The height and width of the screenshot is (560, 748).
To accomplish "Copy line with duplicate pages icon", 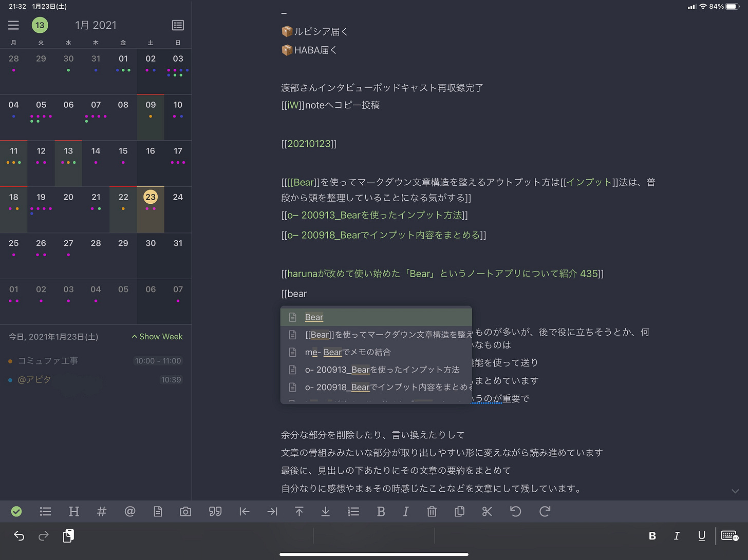I will (459, 511).
